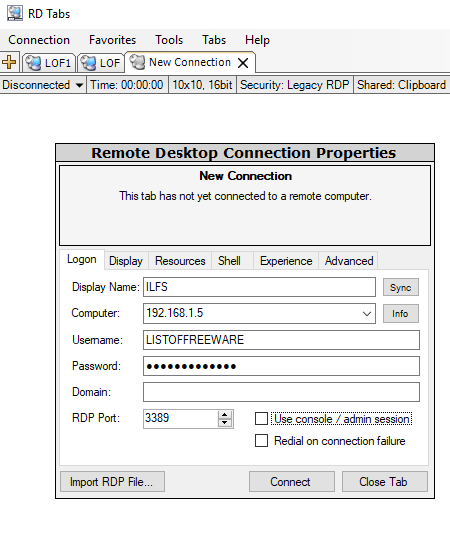Open the Favorites menu
The image size is (450, 549).
(112, 40)
